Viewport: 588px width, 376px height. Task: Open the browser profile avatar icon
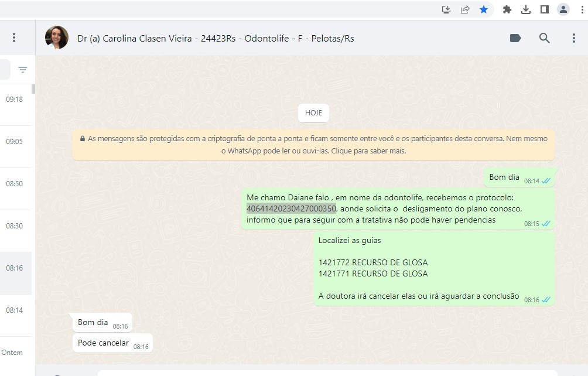pyautogui.click(x=563, y=9)
